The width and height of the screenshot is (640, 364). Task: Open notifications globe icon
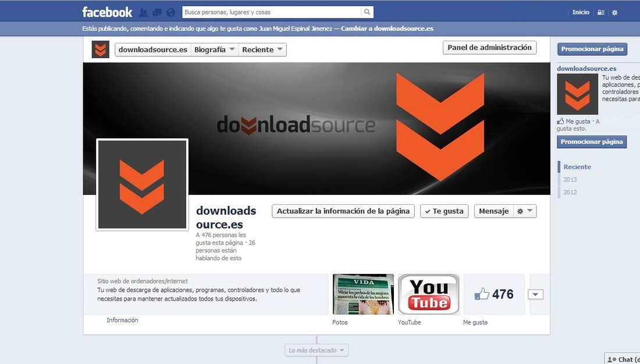(x=171, y=13)
